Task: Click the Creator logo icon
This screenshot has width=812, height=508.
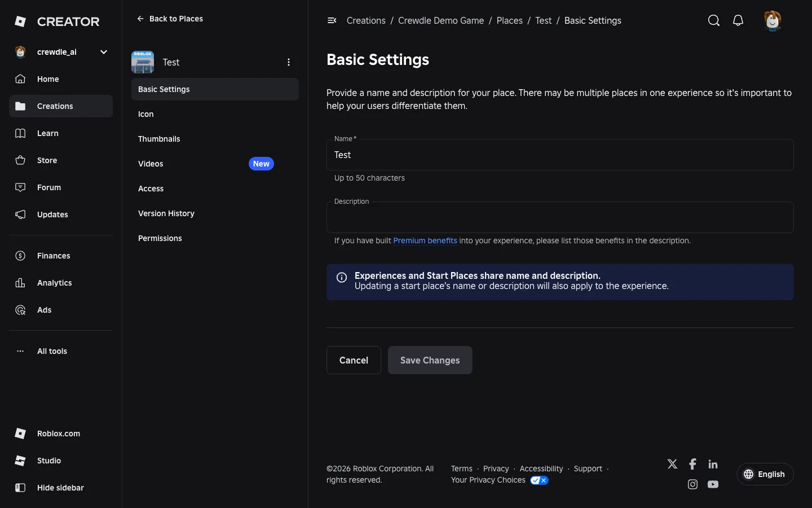Action: (20, 21)
